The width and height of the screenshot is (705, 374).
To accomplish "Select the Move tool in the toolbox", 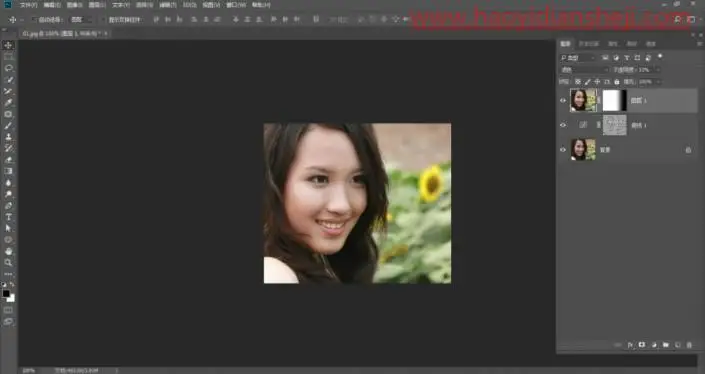I will [8, 45].
